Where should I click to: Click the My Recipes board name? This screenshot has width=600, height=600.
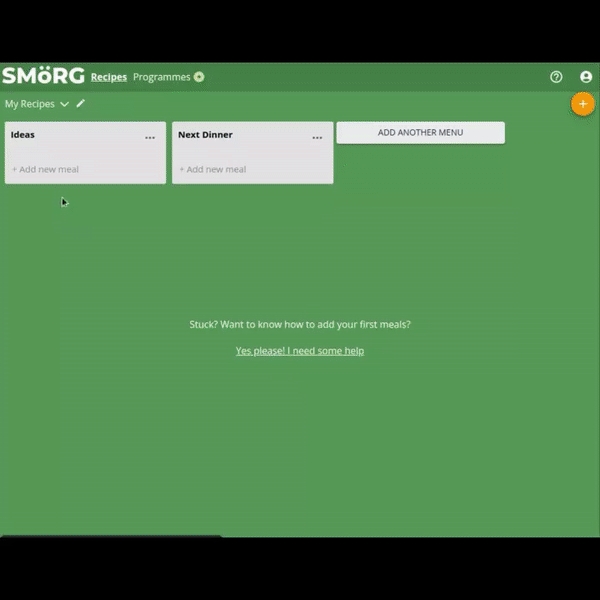click(x=30, y=104)
